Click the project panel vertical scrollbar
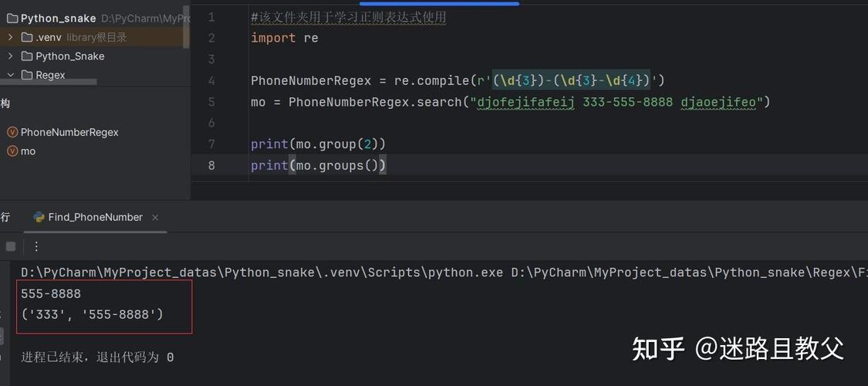The width and height of the screenshot is (868, 386). click(x=187, y=29)
